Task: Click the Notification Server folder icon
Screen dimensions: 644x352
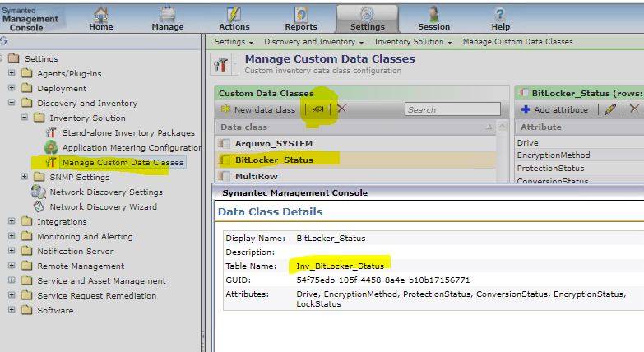Action: (26, 251)
